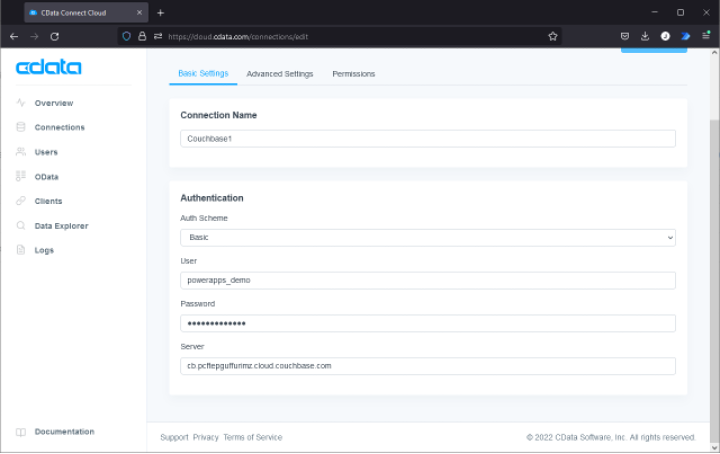Open the Overview sidebar icon
Image resolution: width=720 pixels, height=454 pixels.
click(21, 103)
